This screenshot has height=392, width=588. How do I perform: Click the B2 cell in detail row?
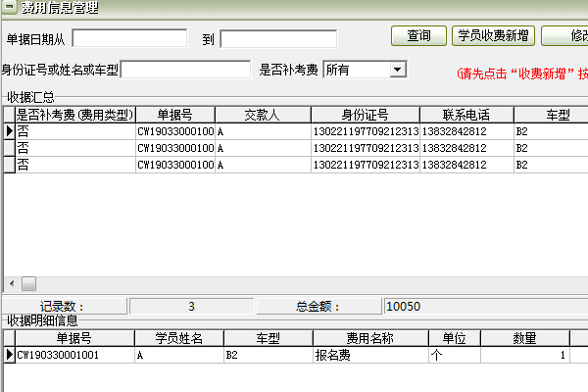tap(269, 355)
